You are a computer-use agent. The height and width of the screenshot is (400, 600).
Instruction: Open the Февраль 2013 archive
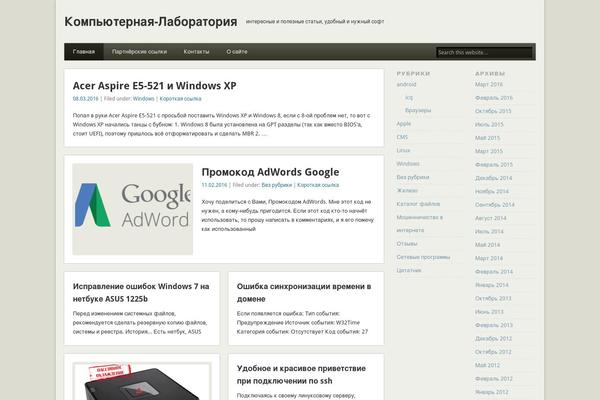494,325
